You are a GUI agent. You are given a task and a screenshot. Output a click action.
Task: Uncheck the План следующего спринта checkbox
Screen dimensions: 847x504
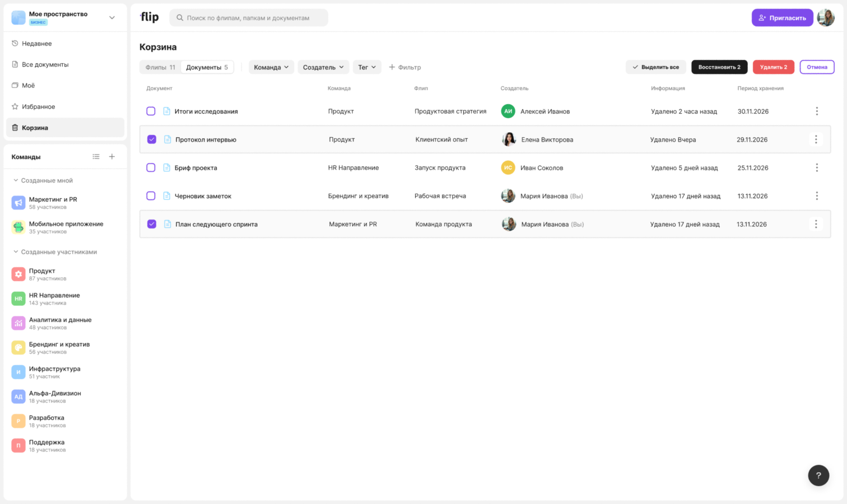click(x=152, y=224)
